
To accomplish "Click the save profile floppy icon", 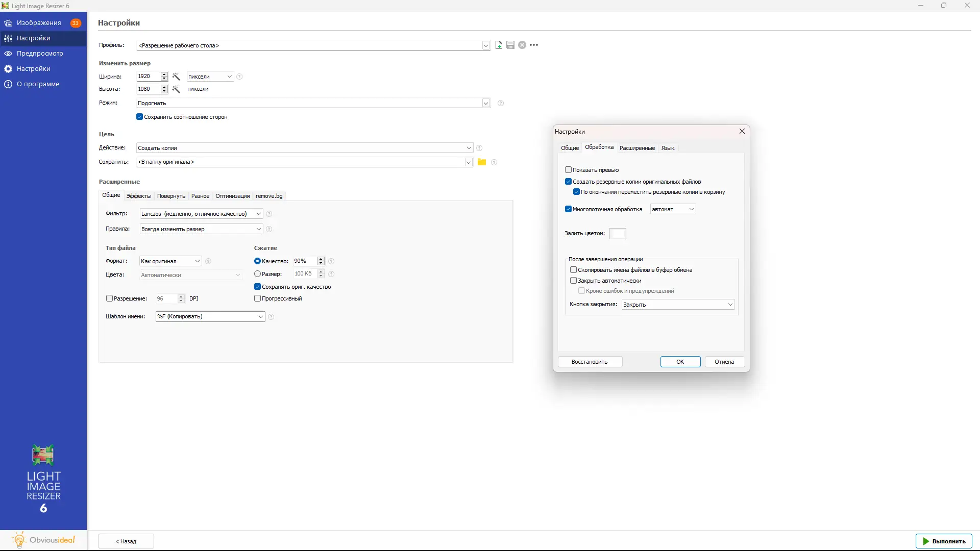I will [510, 45].
